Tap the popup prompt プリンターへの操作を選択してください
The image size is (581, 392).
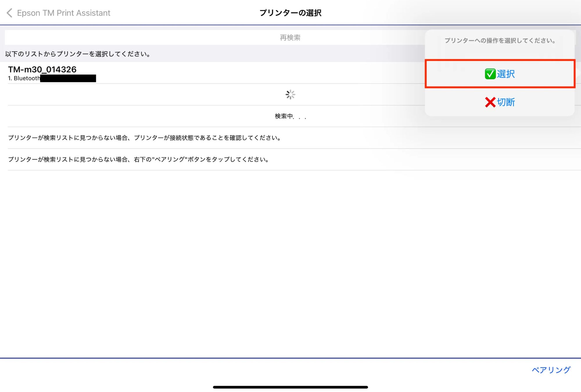[x=500, y=41]
